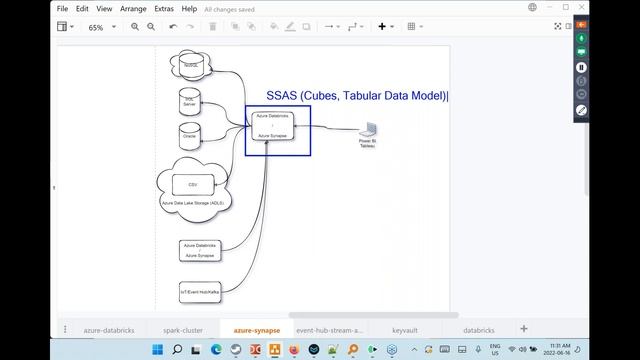Click the horizontal scrollbar thumb

pyautogui.click(x=373, y=315)
